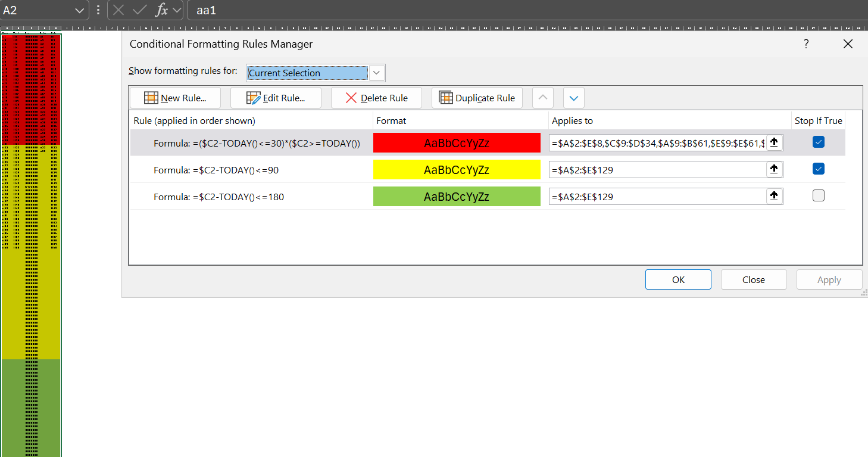
Task: Click the "Applies to" column header
Action: [572, 120]
